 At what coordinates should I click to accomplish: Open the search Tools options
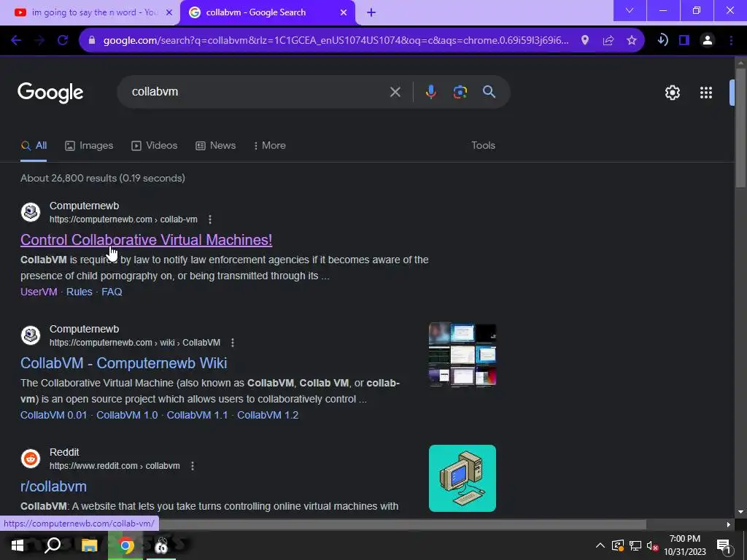click(x=483, y=146)
